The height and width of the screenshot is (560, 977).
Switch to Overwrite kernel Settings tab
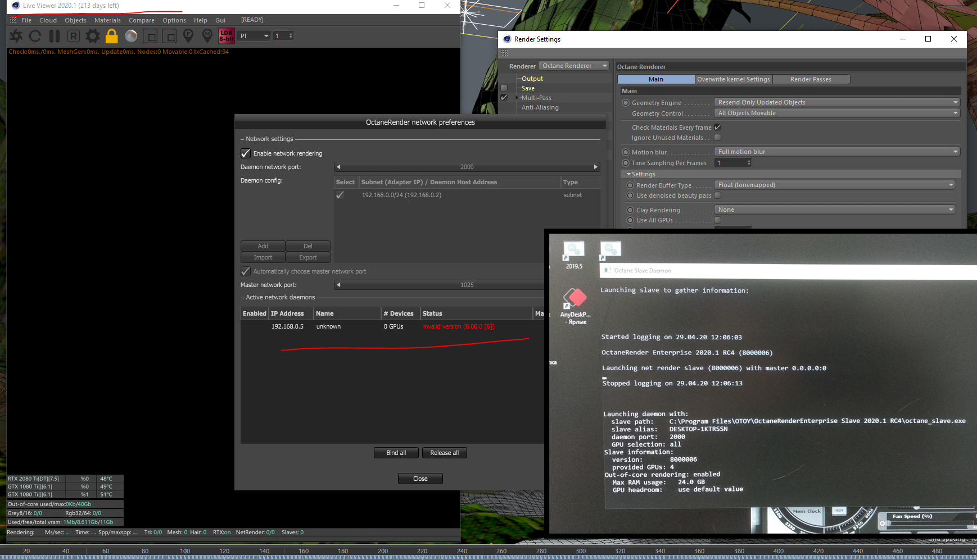pos(734,79)
